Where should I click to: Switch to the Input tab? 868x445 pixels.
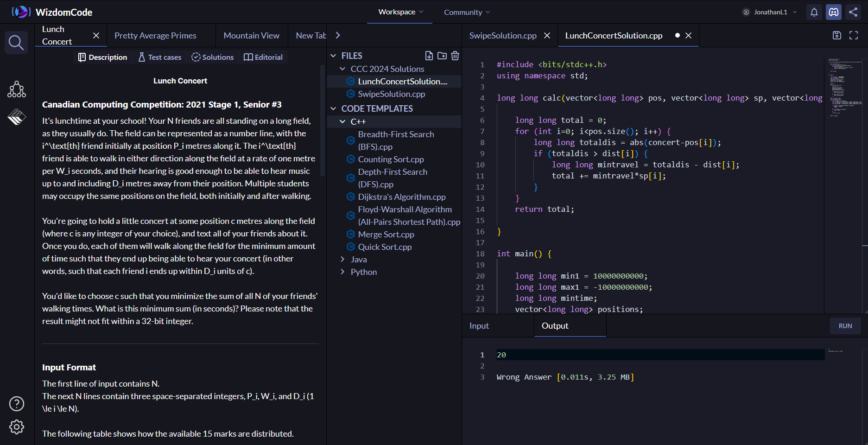[x=479, y=326]
